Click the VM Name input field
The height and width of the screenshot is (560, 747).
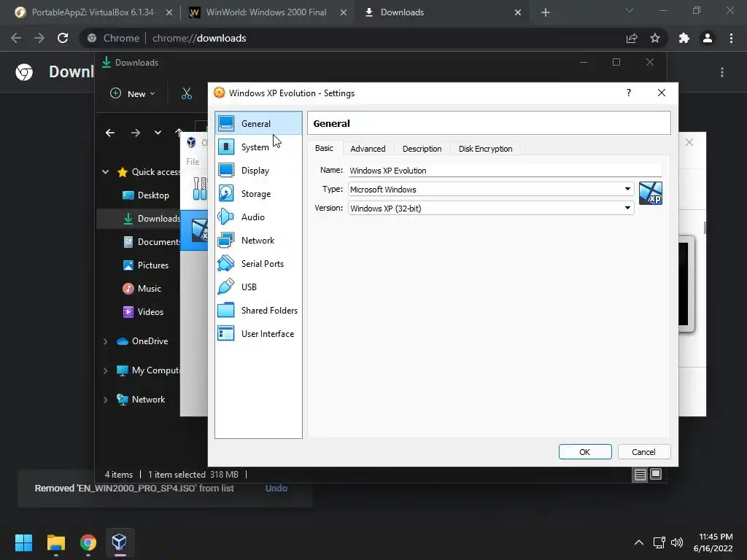pyautogui.click(x=505, y=170)
